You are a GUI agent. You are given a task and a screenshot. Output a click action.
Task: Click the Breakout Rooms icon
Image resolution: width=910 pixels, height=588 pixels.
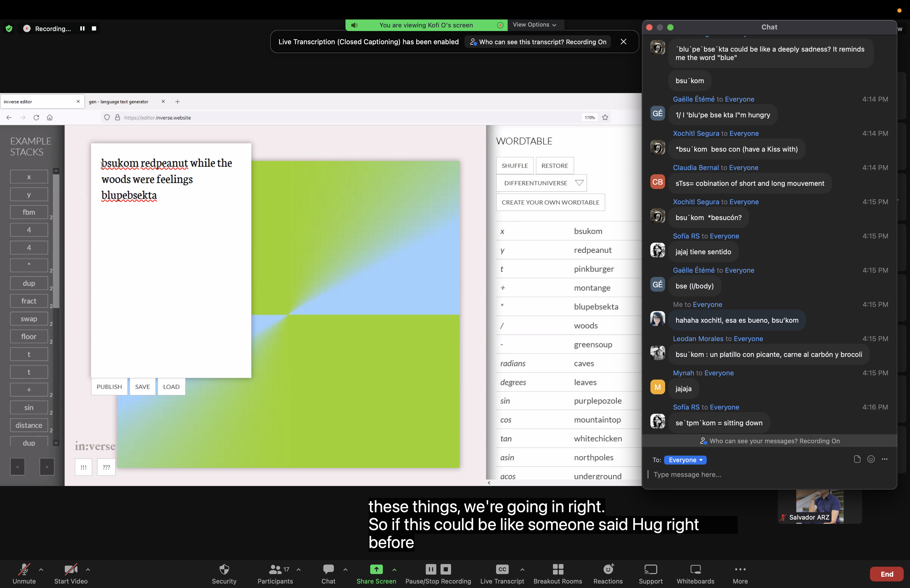[x=557, y=569]
